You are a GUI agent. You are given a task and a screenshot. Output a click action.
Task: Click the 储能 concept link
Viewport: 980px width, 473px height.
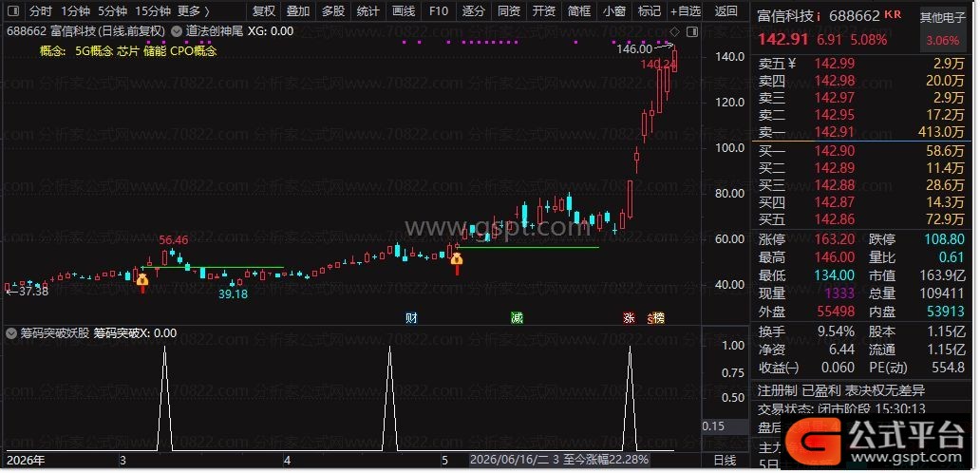click(x=155, y=51)
